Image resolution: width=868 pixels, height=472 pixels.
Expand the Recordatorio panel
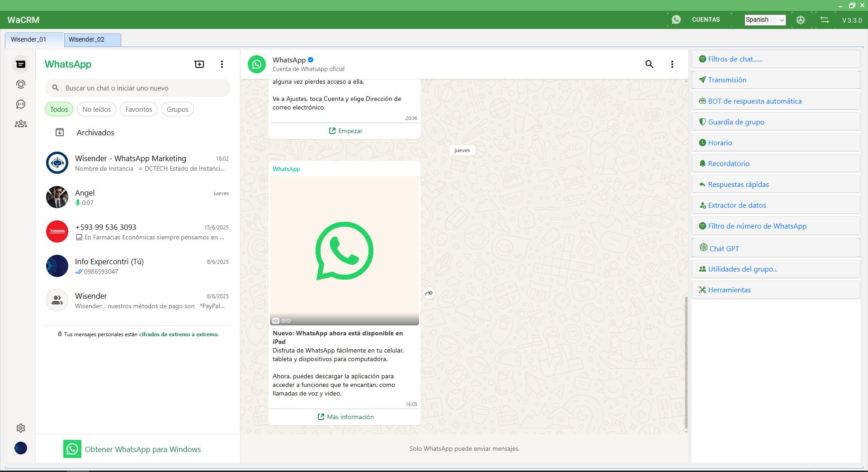pyautogui.click(x=776, y=163)
